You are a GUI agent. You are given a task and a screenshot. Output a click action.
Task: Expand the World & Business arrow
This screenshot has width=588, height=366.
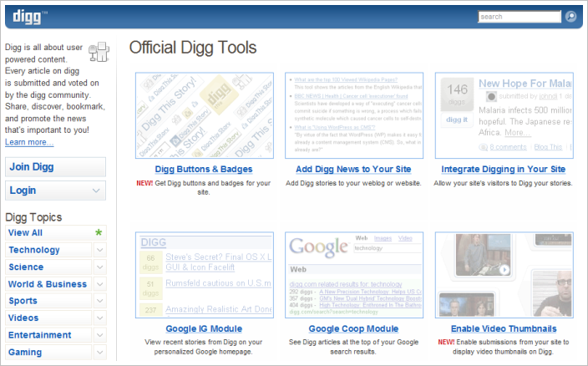coord(99,284)
